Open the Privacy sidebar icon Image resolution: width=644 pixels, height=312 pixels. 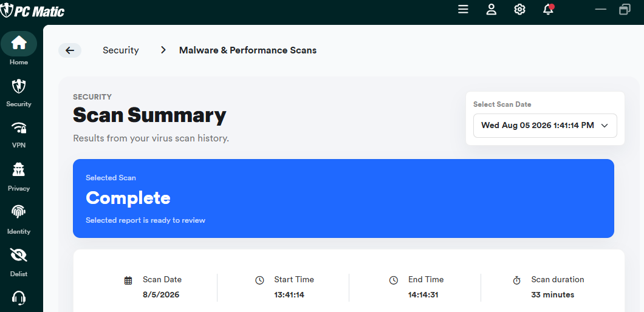pos(19,169)
